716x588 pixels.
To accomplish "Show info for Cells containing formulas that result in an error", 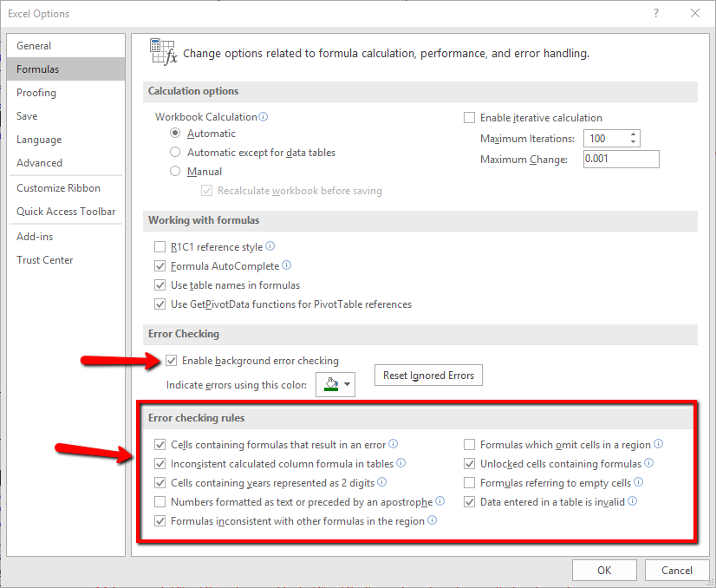I will pyautogui.click(x=393, y=444).
